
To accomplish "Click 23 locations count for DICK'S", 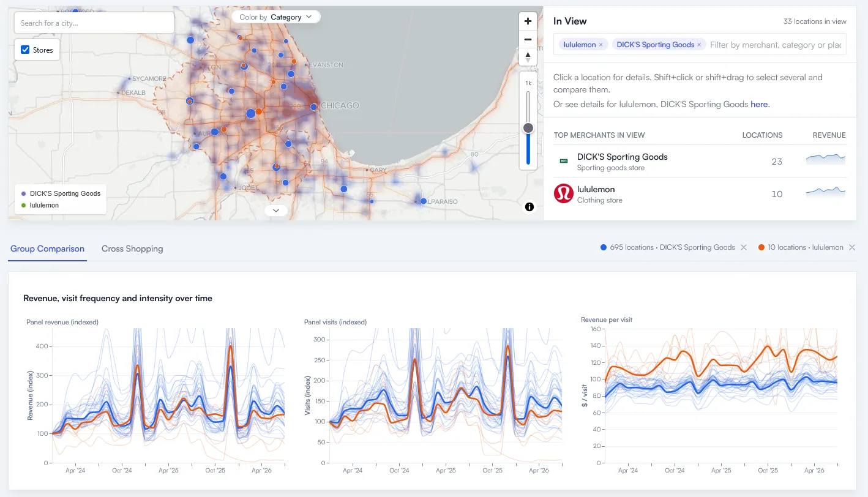I will point(777,162).
